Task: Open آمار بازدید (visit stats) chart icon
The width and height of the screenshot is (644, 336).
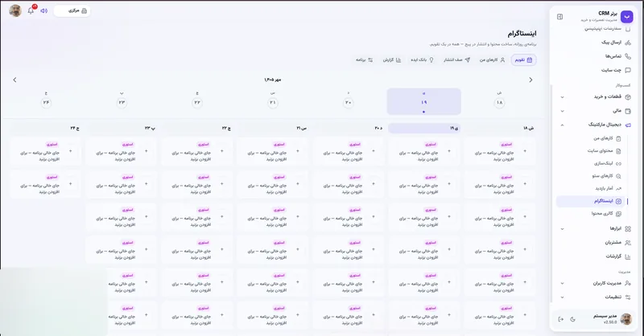Action: click(x=618, y=188)
